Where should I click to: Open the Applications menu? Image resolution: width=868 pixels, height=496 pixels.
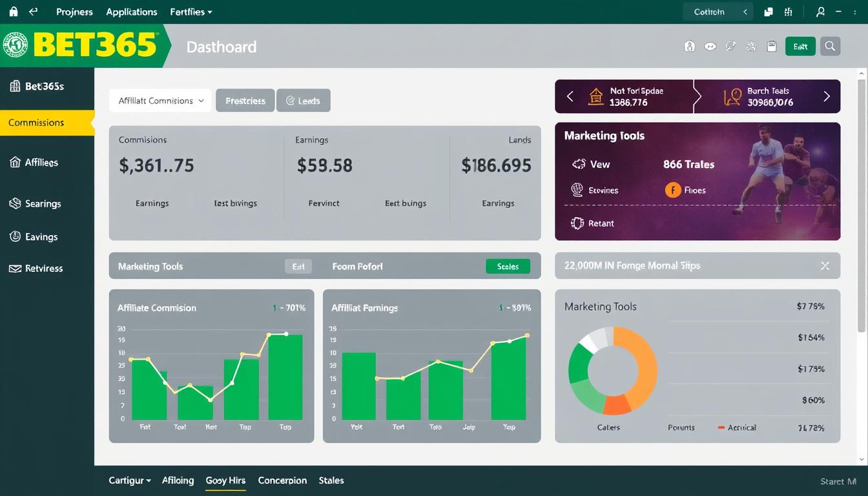132,12
